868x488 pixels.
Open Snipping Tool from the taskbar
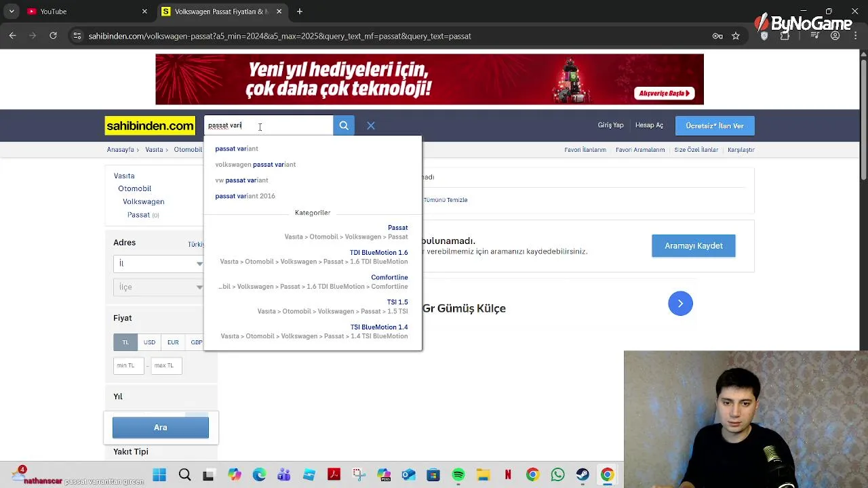pyautogui.click(x=359, y=475)
